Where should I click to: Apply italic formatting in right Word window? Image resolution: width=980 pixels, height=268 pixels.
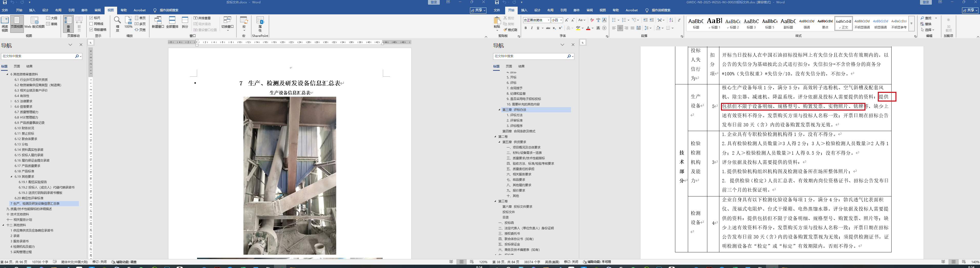532,28
